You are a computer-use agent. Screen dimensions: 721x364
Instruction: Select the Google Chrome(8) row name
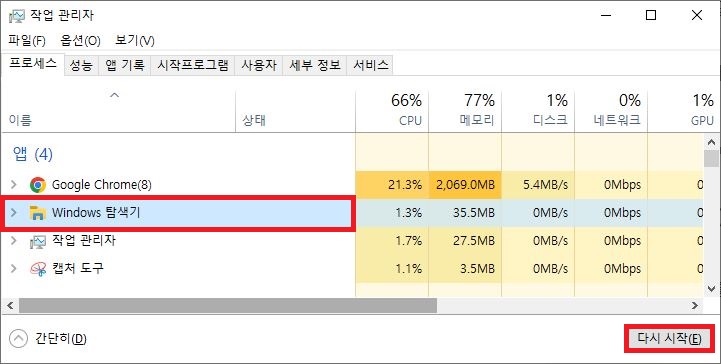102,185
